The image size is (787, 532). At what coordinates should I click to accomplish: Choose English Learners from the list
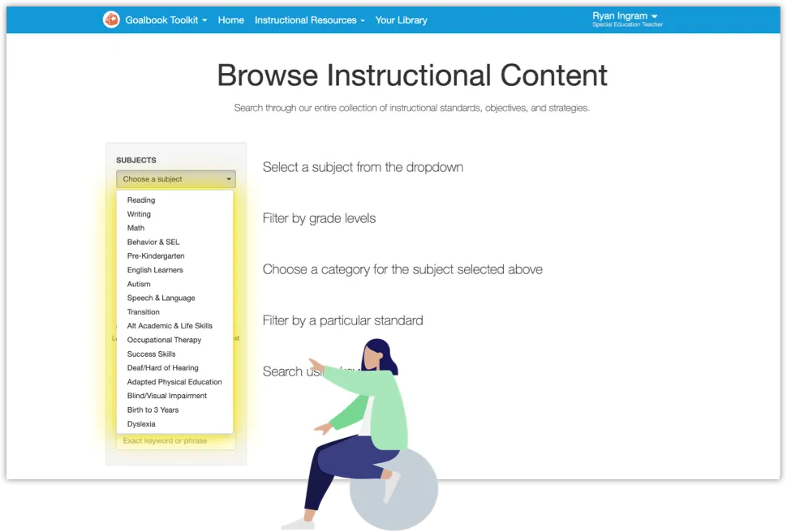click(x=155, y=270)
